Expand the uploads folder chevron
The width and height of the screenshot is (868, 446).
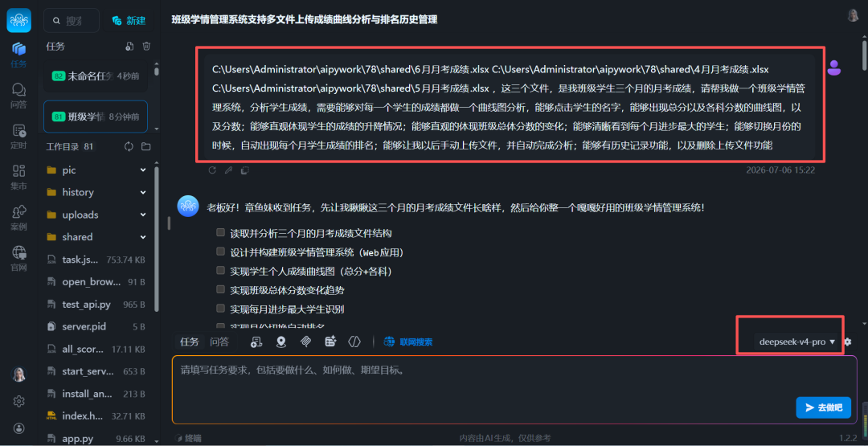[x=143, y=215]
